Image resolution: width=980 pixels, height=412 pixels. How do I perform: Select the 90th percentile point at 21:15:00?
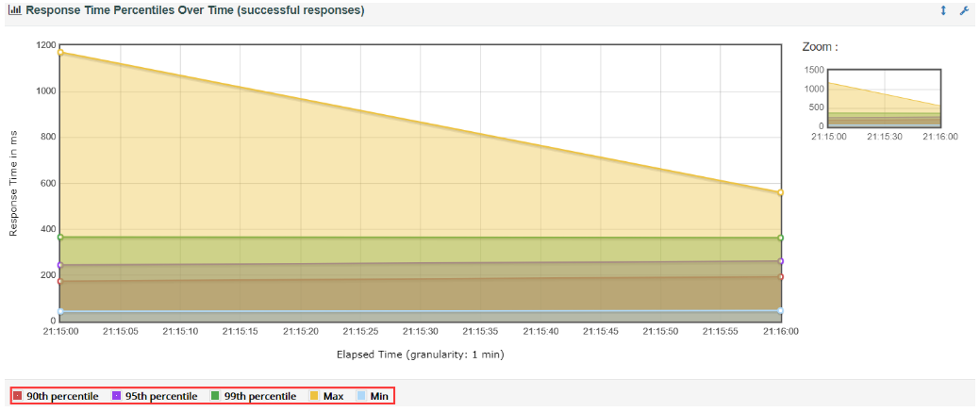pos(60,281)
